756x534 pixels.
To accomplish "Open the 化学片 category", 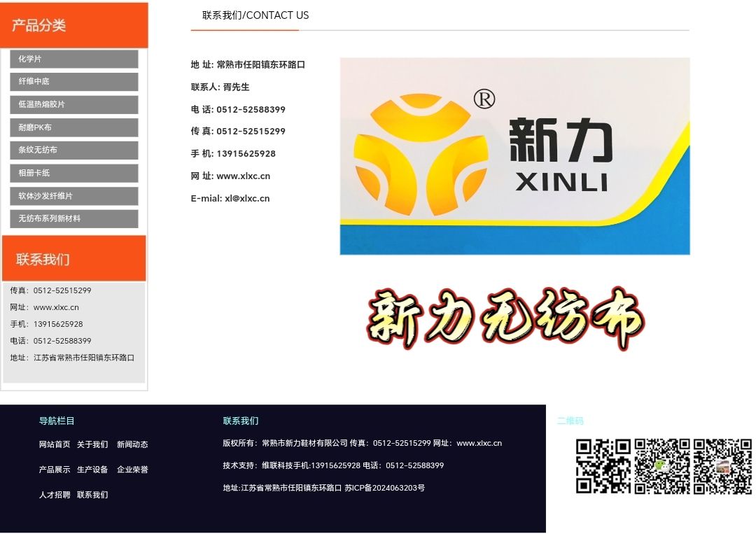I will point(73,59).
